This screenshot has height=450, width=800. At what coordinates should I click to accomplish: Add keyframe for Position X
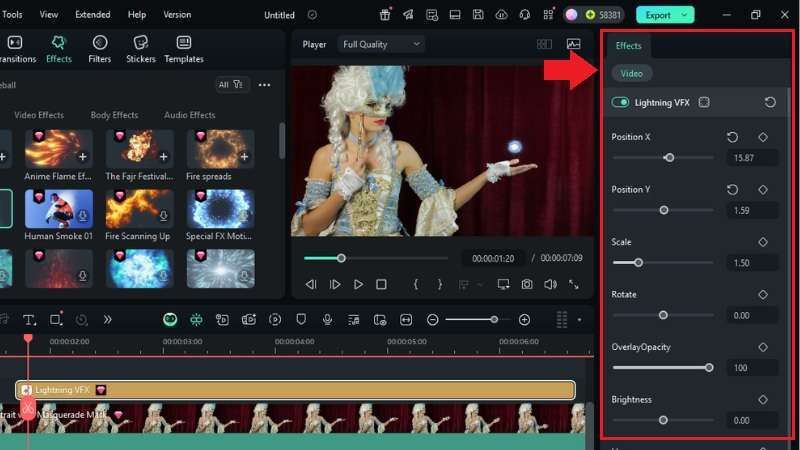(763, 137)
